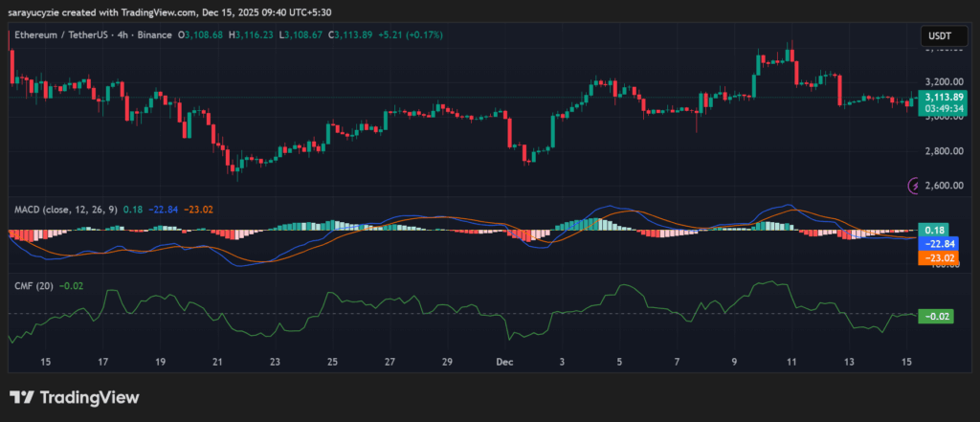Click the Dec label on the time axis

click(x=504, y=363)
